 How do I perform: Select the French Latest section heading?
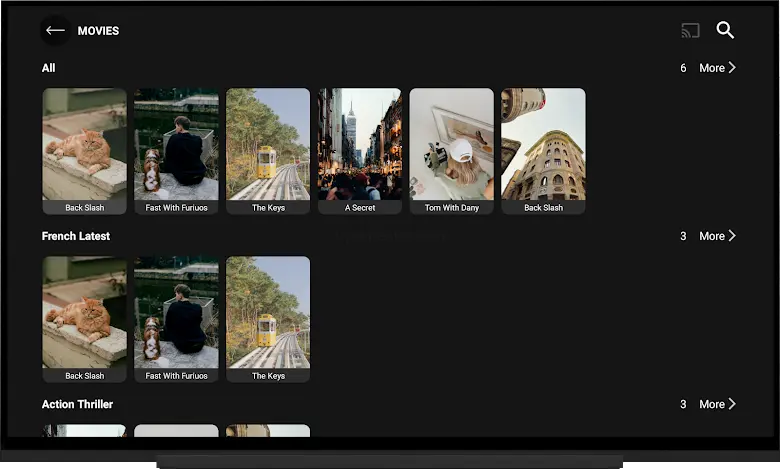pyautogui.click(x=76, y=236)
